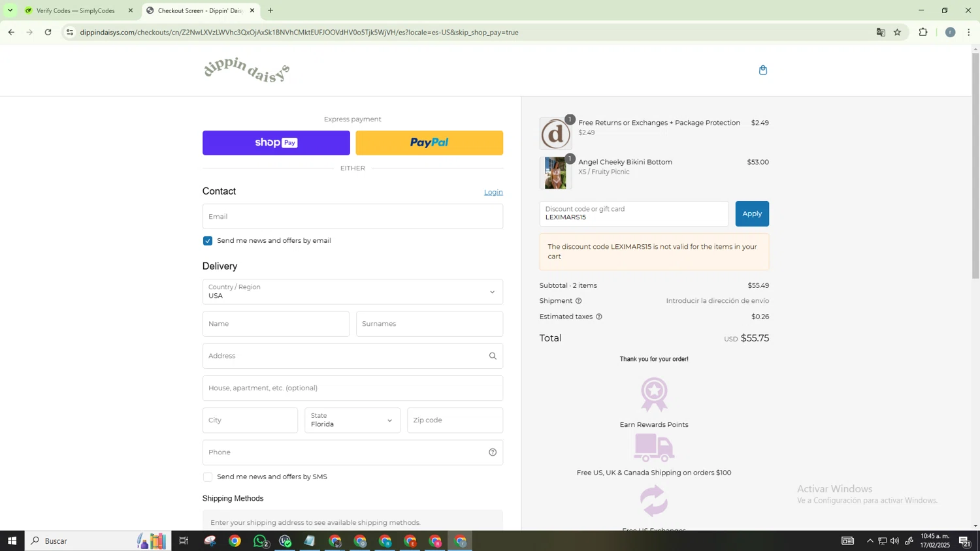This screenshot has width=980, height=551.
Task: Open Task View on taskbar
Action: coord(184,541)
